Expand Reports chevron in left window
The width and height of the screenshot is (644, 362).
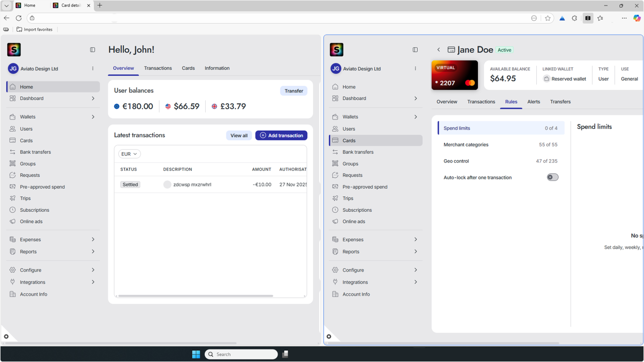tap(93, 251)
